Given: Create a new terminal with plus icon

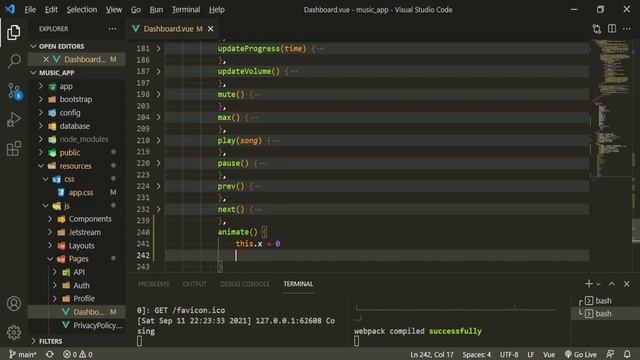Looking at the screenshot, I should [x=588, y=284].
